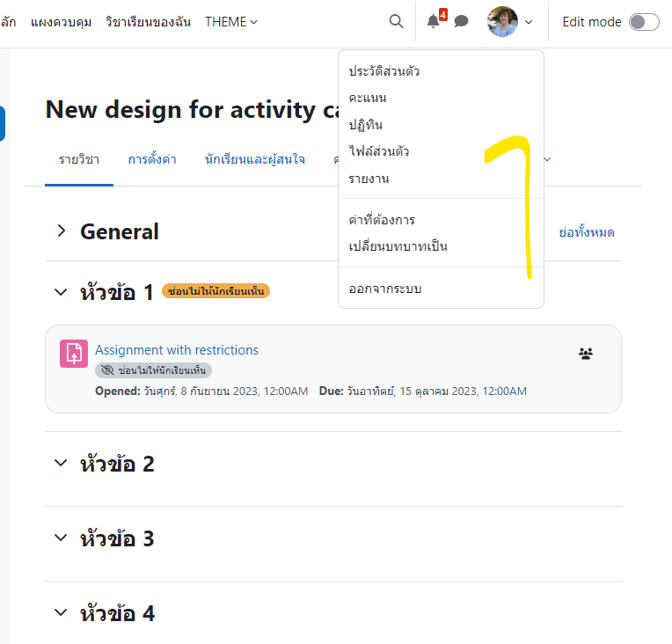Click the hidden-from-students eye badge on assignment
The width and height of the screenshot is (672, 644).
tap(153, 370)
